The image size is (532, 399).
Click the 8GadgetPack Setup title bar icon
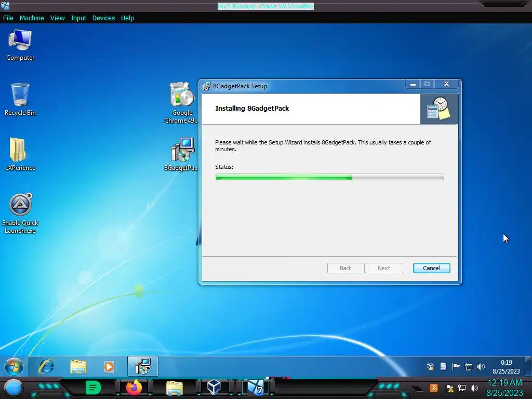206,86
